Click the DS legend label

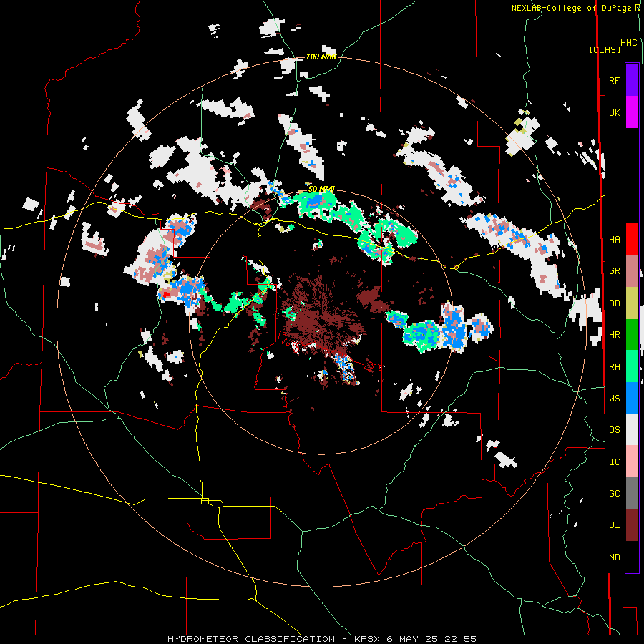coord(614,429)
